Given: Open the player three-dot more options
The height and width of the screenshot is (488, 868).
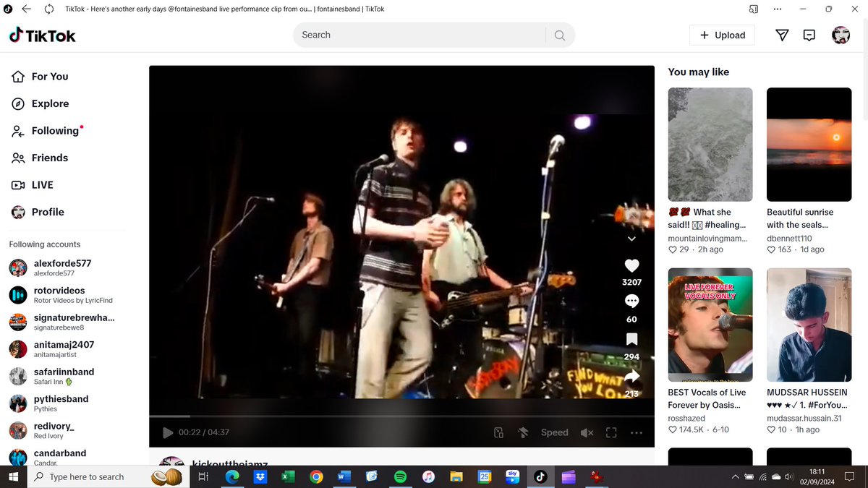Looking at the screenshot, I should tap(637, 432).
